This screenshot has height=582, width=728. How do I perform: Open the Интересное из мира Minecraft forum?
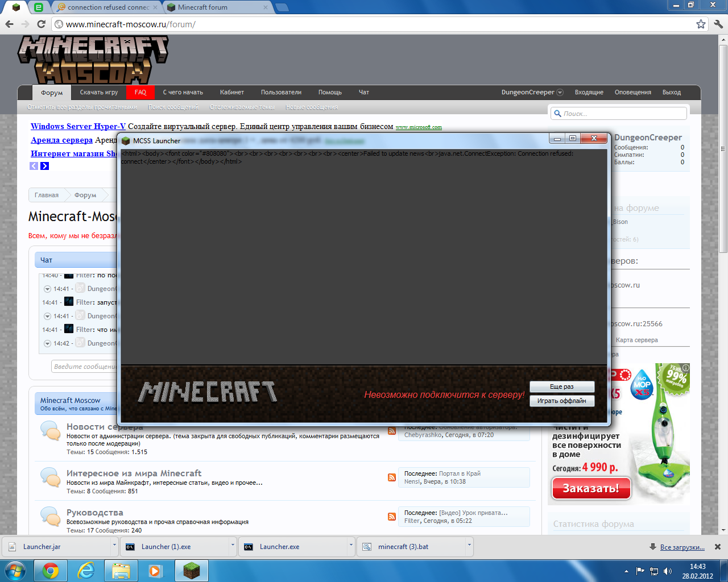[134, 473]
